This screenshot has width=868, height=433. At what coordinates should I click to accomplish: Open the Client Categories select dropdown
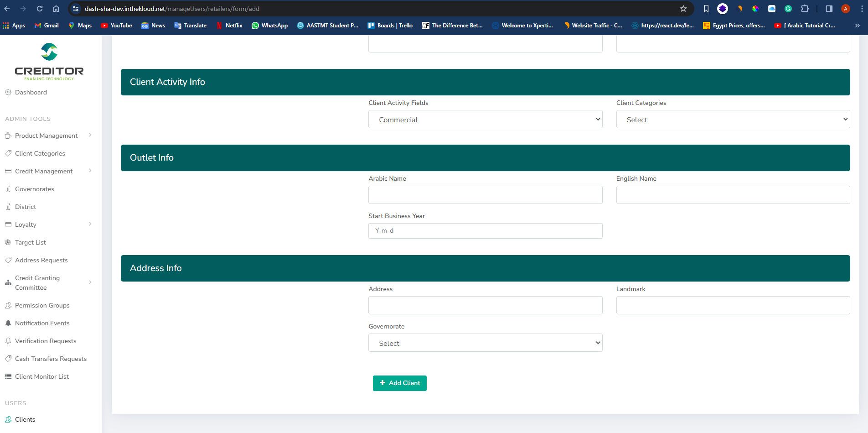click(x=733, y=120)
